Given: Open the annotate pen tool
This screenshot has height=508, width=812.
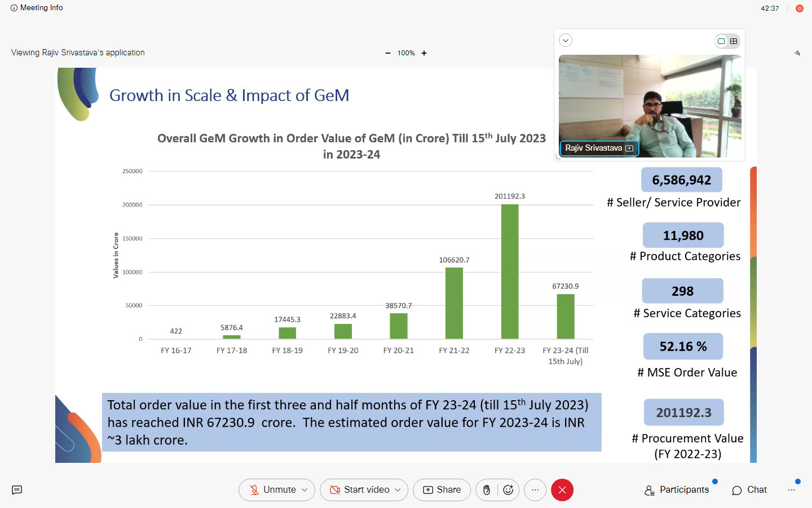Looking at the screenshot, I should 797,53.
